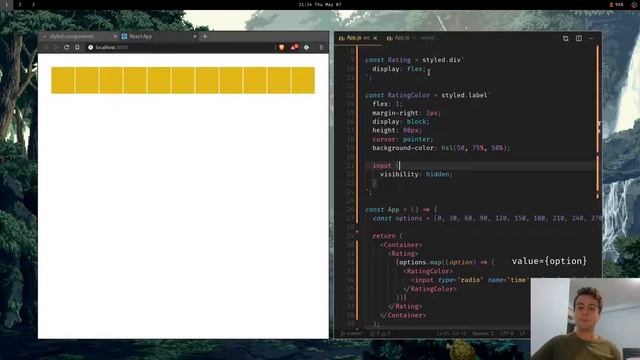Open the Brave rewards triangle icon
This screenshot has width=640, height=360.
tap(294, 47)
